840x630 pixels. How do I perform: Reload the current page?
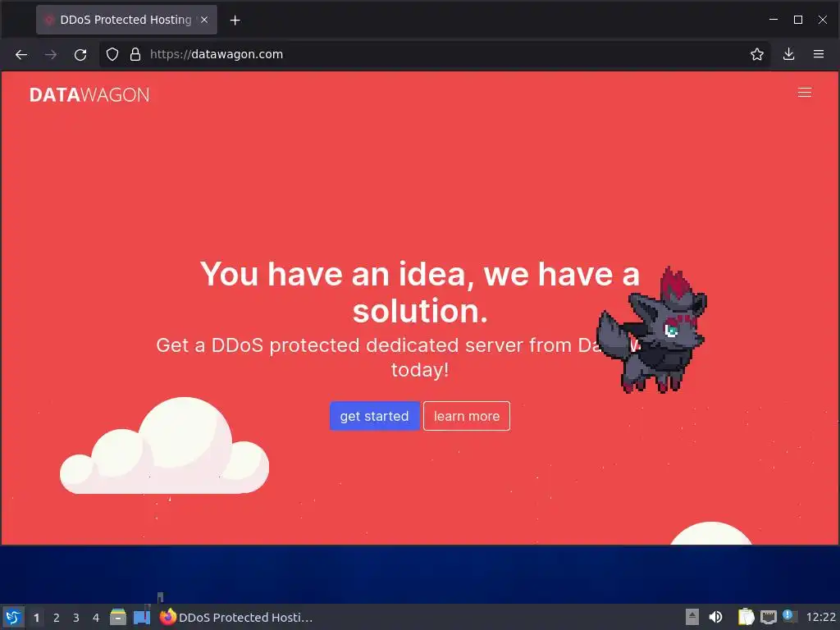tap(80, 55)
